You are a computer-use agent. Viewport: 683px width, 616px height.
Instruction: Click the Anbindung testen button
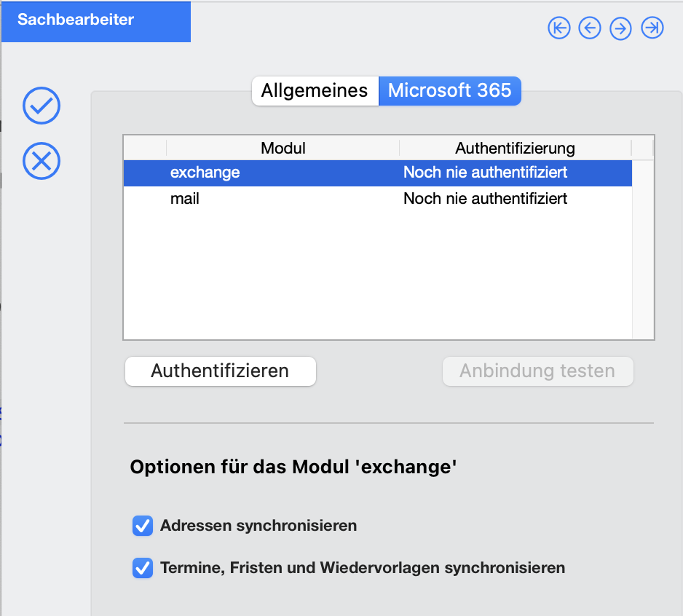click(x=537, y=371)
